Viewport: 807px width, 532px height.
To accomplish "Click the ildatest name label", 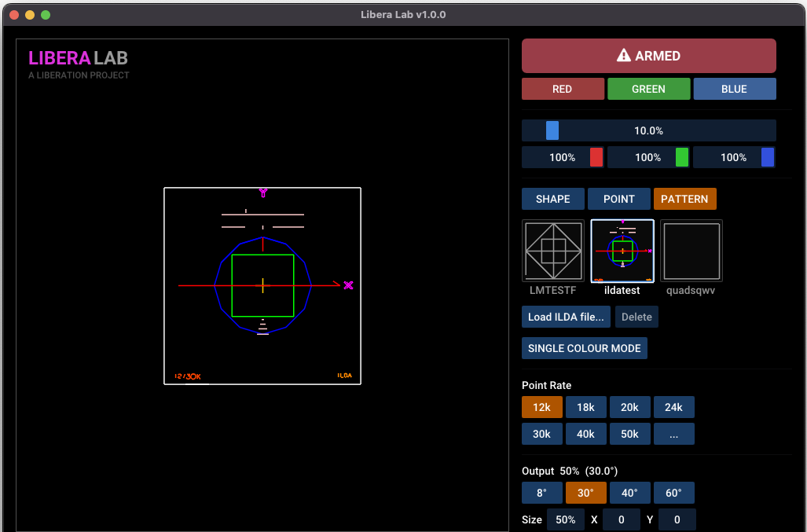I will point(622,290).
